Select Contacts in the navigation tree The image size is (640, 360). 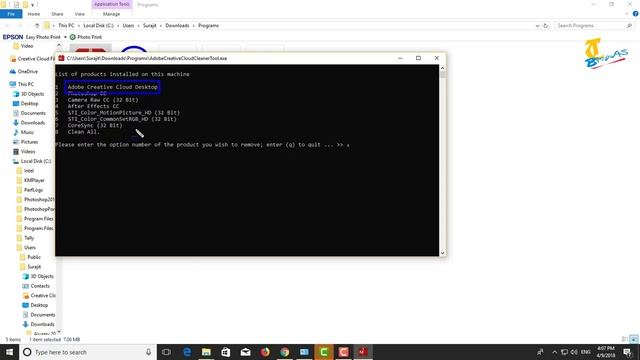tap(36, 286)
